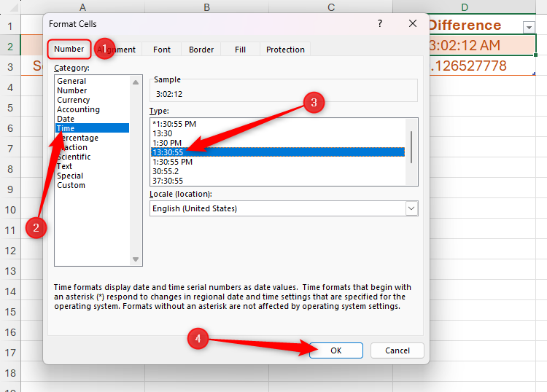
Task: Go to the Fill tab
Action: pos(240,50)
